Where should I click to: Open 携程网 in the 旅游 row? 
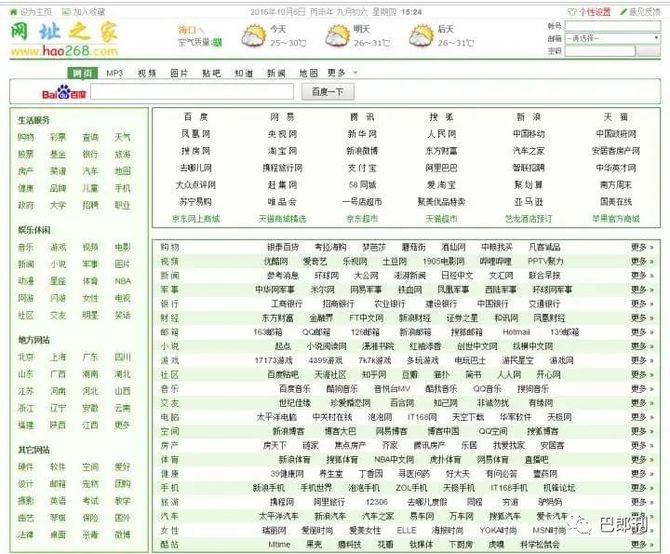pos(282,502)
